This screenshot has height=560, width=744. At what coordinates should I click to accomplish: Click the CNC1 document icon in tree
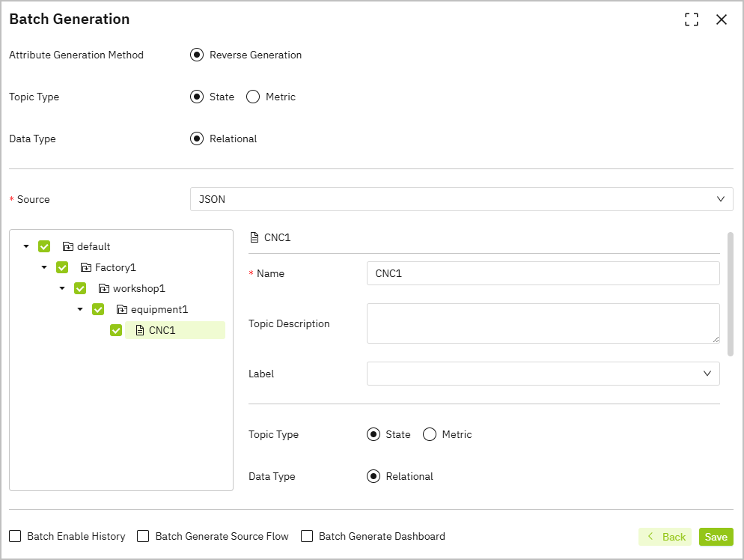click(x=140, y=330)
